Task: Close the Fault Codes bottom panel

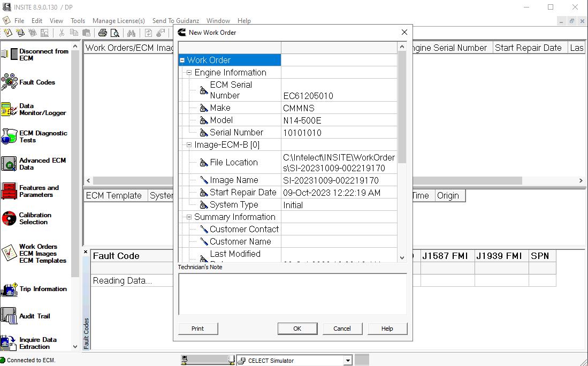Action: [86, 252]
